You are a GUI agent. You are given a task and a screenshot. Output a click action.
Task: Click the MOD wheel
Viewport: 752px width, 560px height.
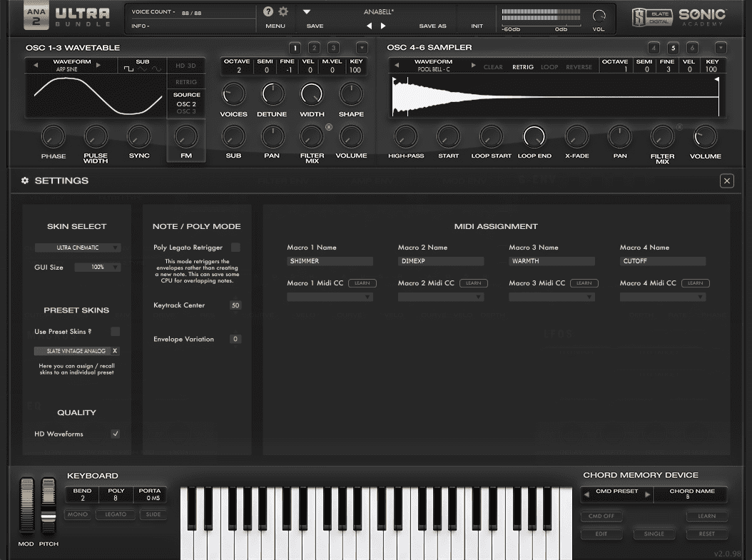point(26,505)
